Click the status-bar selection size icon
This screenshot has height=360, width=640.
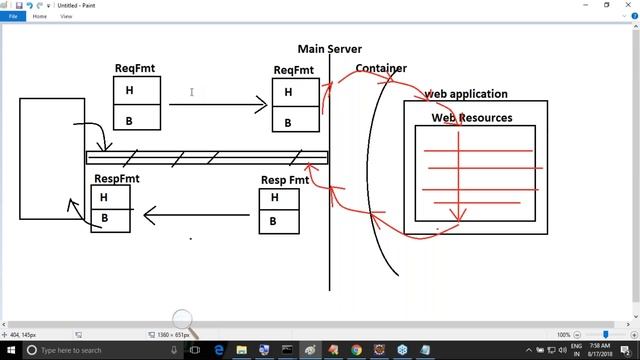tap(151, 335)
